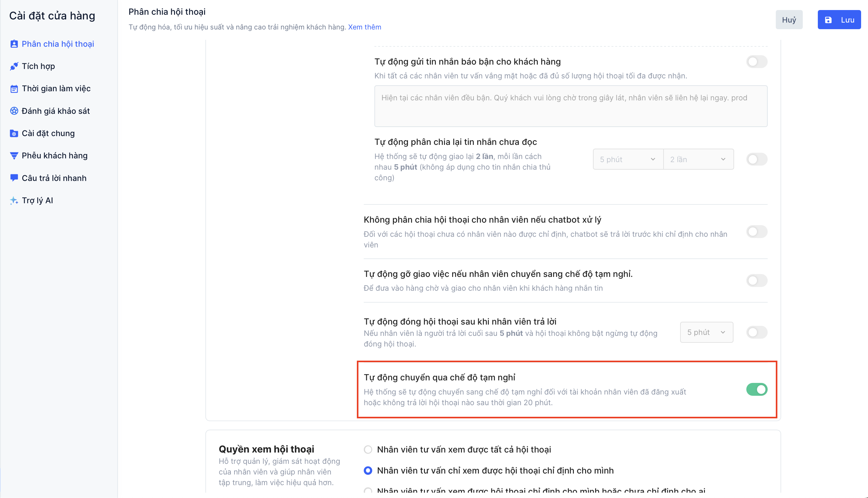
Task: Toggle chatbot handling before staff assignment switch
Action: 756,231
